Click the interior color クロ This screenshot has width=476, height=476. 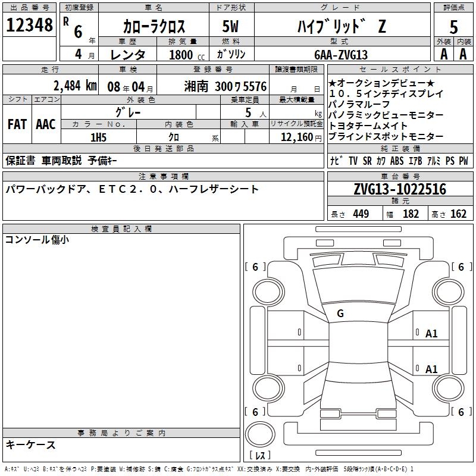[x=174, y=137]
